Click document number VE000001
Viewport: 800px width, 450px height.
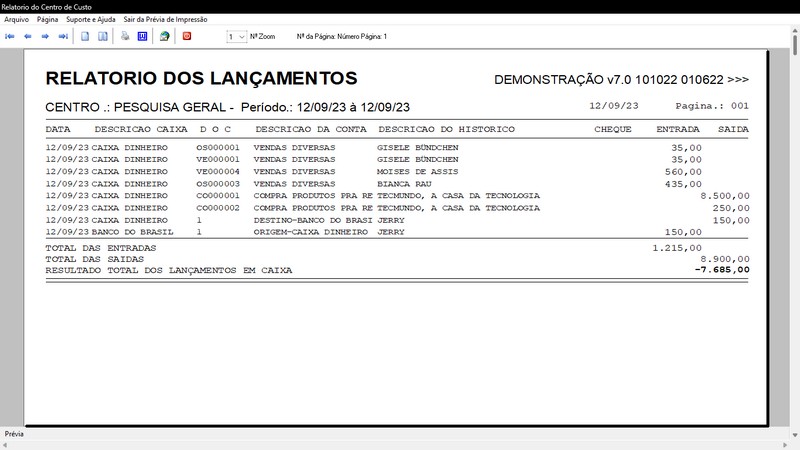point(218,159)
